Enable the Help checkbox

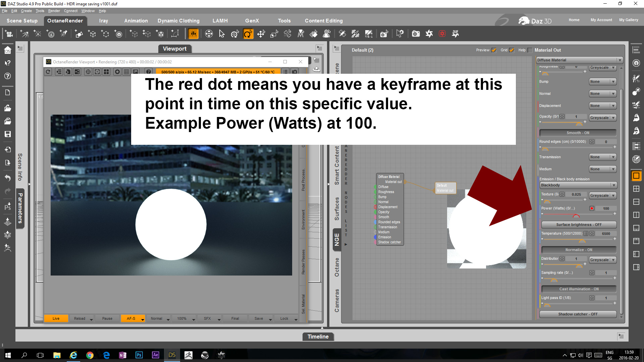(x=530, y=50)
